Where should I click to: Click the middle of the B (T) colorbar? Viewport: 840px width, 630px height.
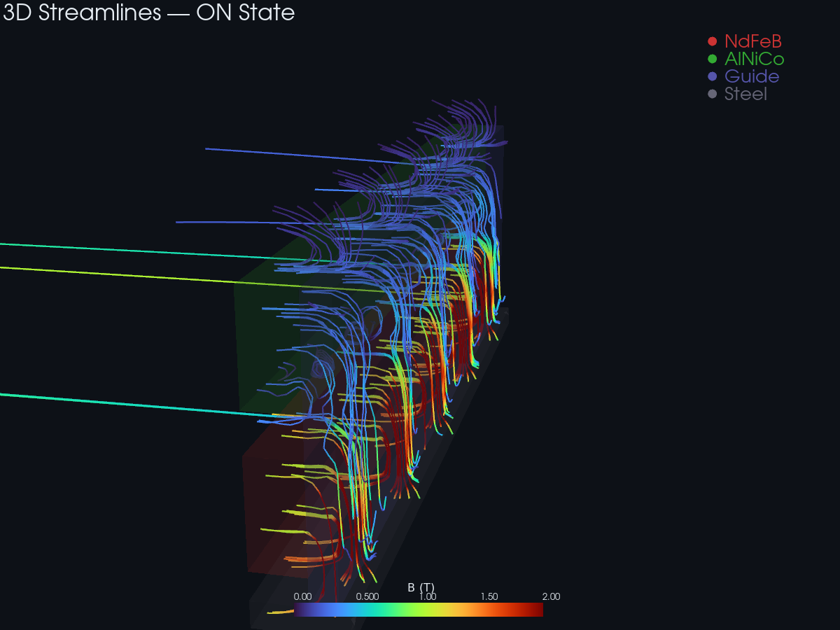point(420,610)
